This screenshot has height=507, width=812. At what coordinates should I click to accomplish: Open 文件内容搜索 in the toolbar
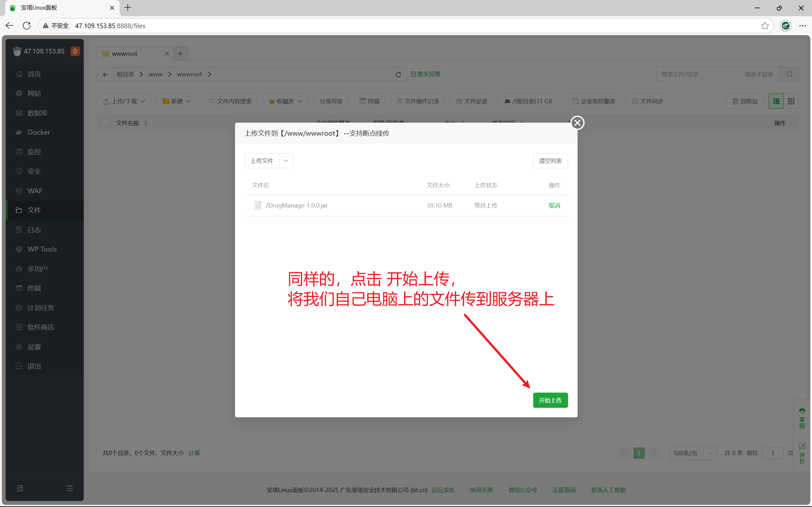coord(230,100)
